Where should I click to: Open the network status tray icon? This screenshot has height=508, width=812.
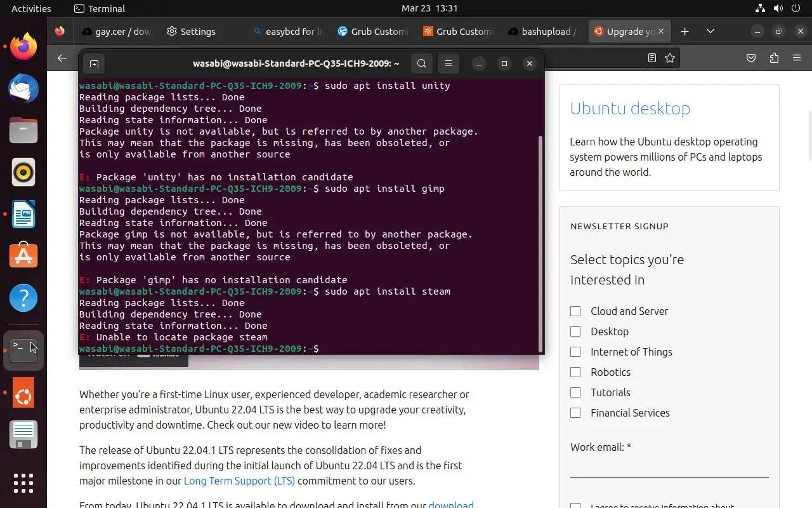760,8
